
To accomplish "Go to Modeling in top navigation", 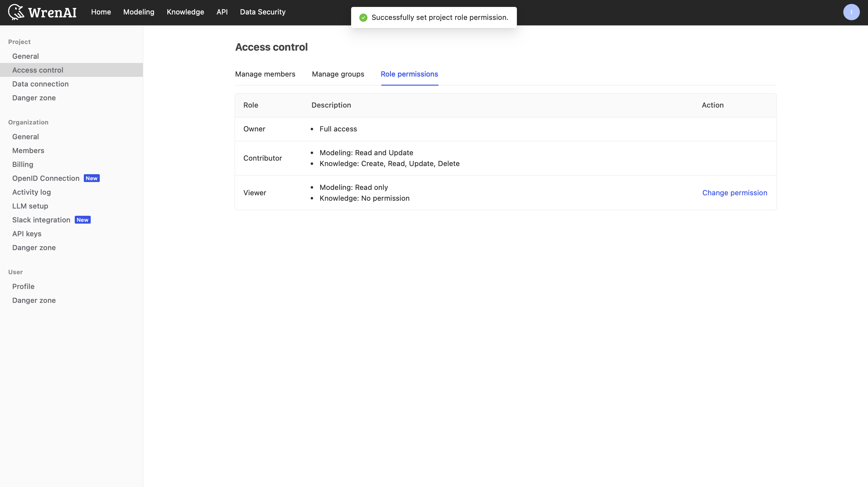I will pos(139,12).
